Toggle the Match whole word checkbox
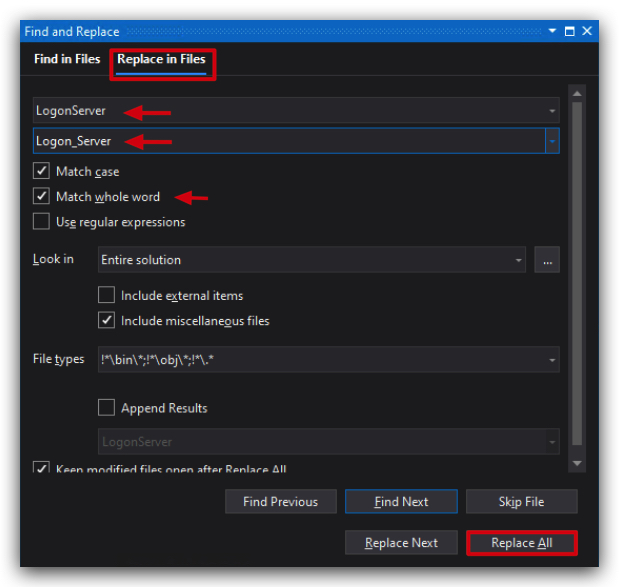 (41, 196)
